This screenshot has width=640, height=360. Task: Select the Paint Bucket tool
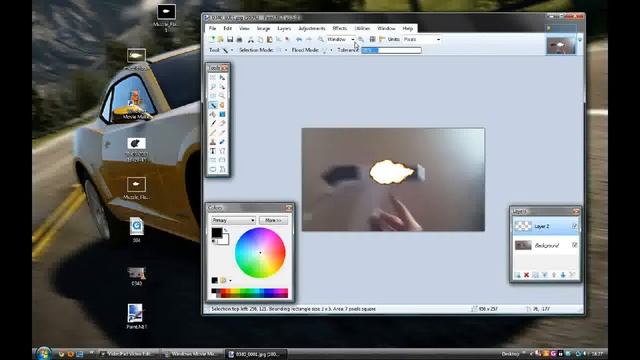[213, 114]
